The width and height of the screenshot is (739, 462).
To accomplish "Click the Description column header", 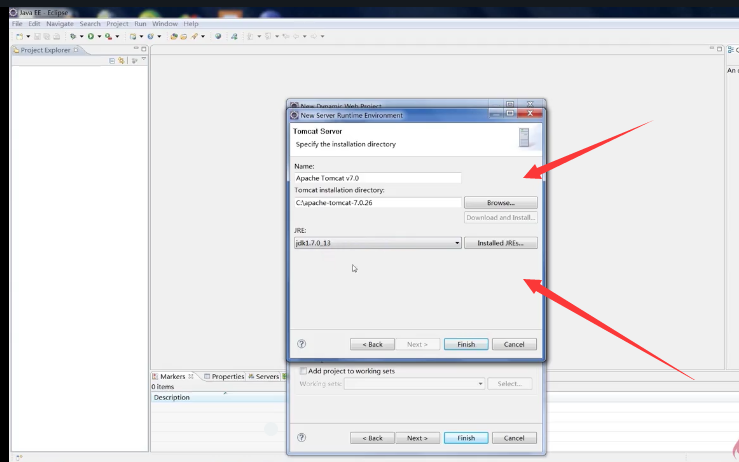I will 219,397.
